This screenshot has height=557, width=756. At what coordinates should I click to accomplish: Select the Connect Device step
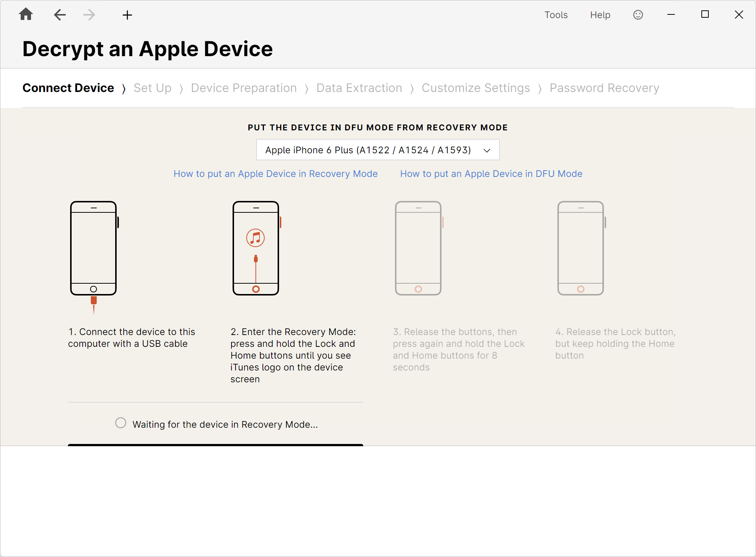point(68,88)
